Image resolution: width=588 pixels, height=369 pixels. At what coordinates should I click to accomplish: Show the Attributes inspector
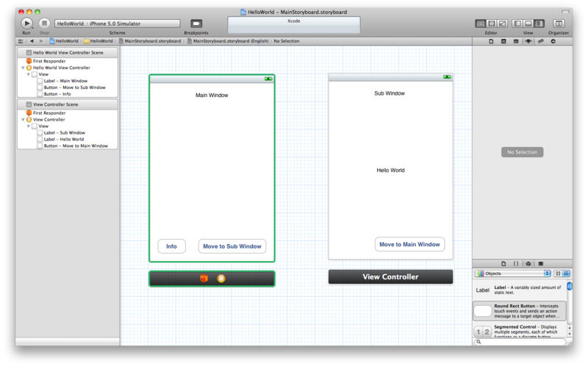(528, 41)
